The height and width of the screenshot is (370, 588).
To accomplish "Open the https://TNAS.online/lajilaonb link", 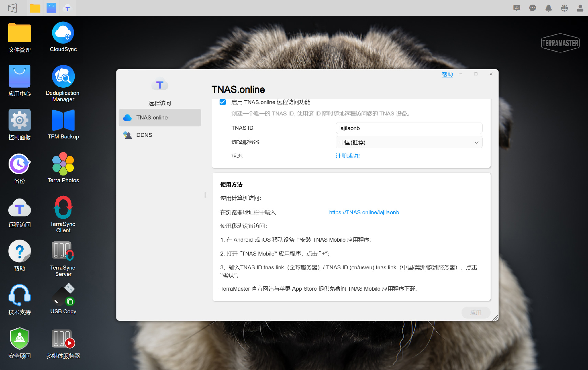I will click(364, 213).
